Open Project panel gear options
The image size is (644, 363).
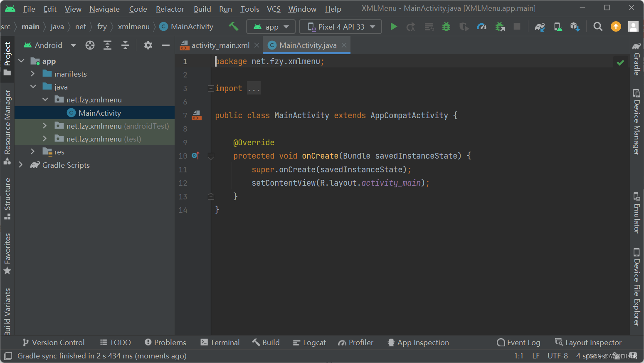pos(148,45)
